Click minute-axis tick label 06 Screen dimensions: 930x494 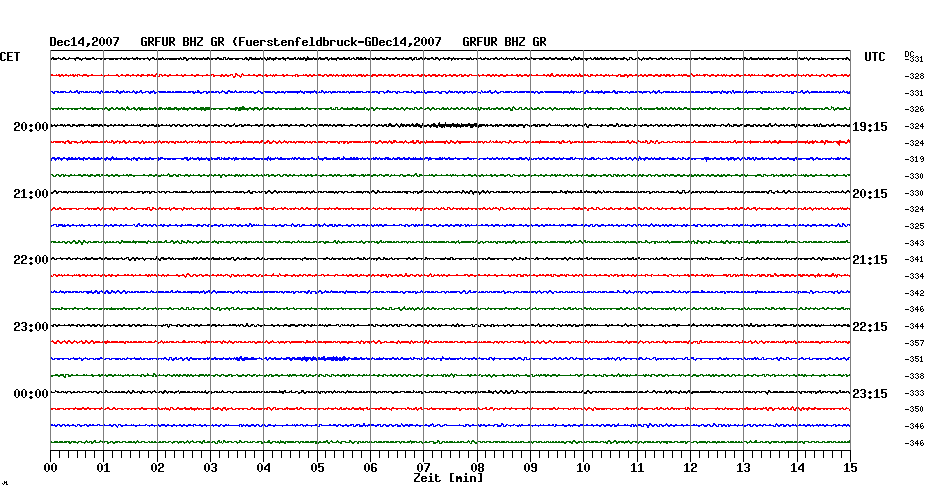[x=371, y=468]
